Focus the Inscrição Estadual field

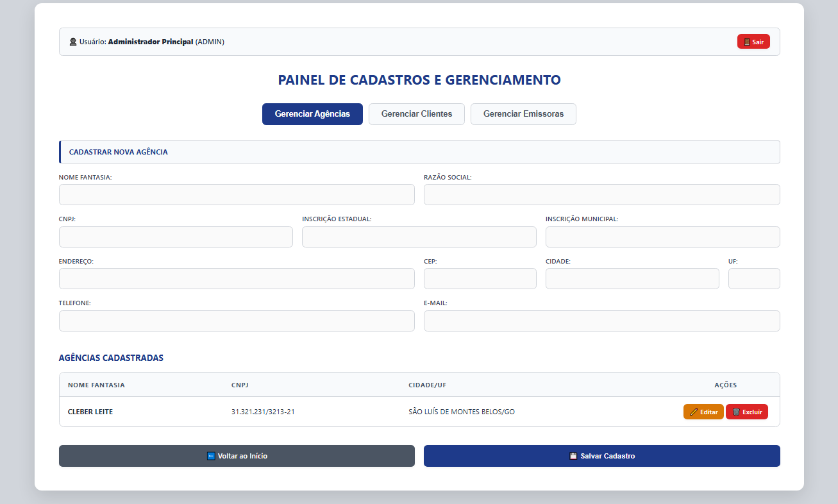[419, 237]
